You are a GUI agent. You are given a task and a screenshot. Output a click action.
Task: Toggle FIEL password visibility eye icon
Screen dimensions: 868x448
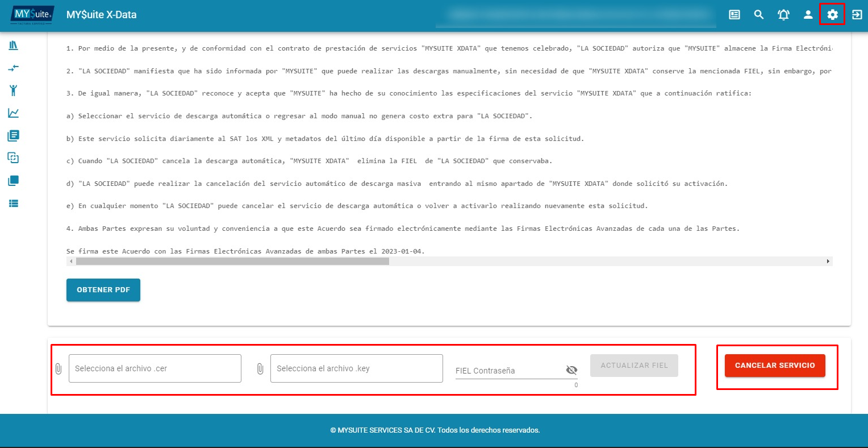(x=571, y=370)
